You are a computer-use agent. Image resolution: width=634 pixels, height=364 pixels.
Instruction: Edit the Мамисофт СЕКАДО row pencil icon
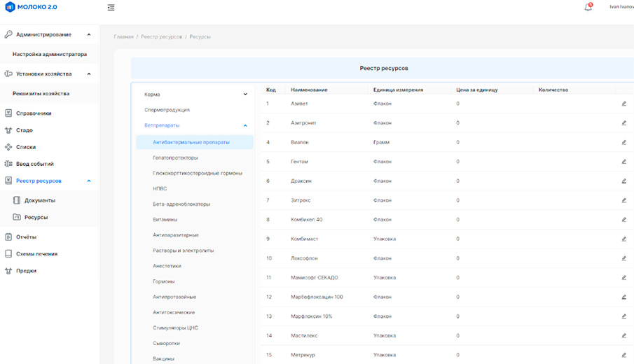(x=624, y=277)
